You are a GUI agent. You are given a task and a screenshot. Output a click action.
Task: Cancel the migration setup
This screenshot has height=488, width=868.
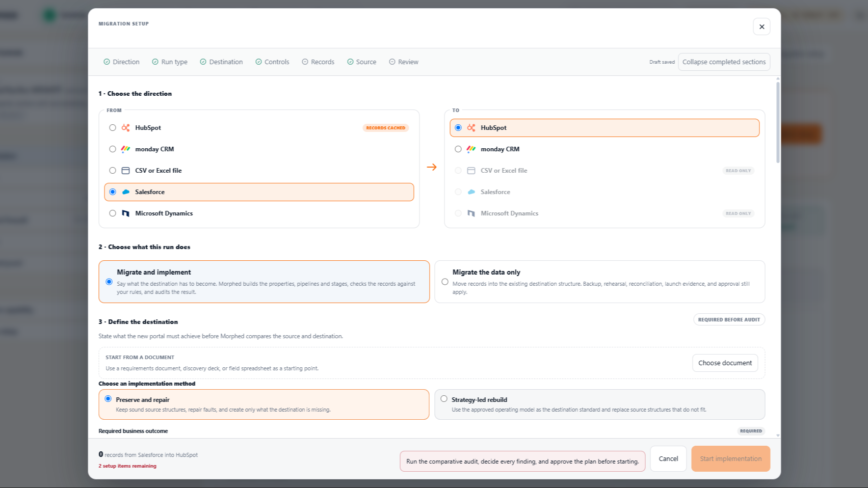(x=668, y=459)
